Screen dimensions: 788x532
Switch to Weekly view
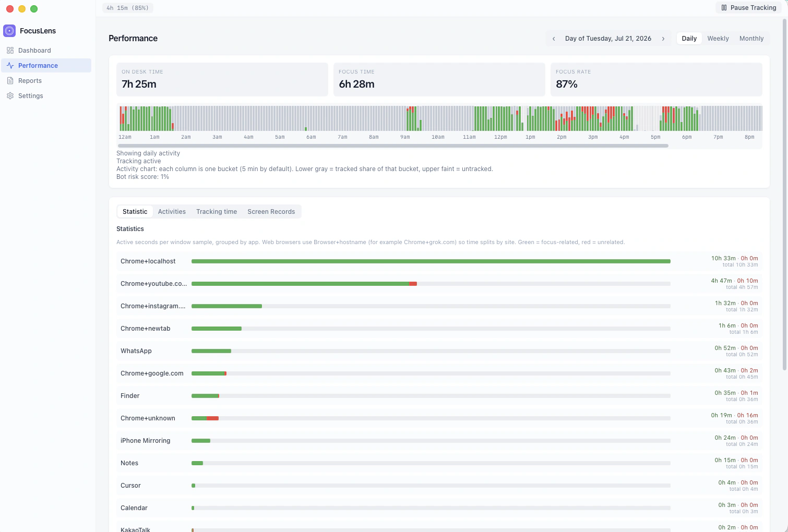point(718,39)
